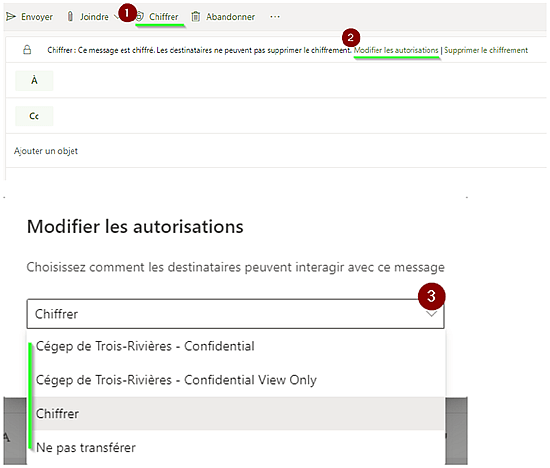Image resolution: width=550 pixels, height=468 pixels.
Task: Click the À recipient address field
Action: point(300,81)
